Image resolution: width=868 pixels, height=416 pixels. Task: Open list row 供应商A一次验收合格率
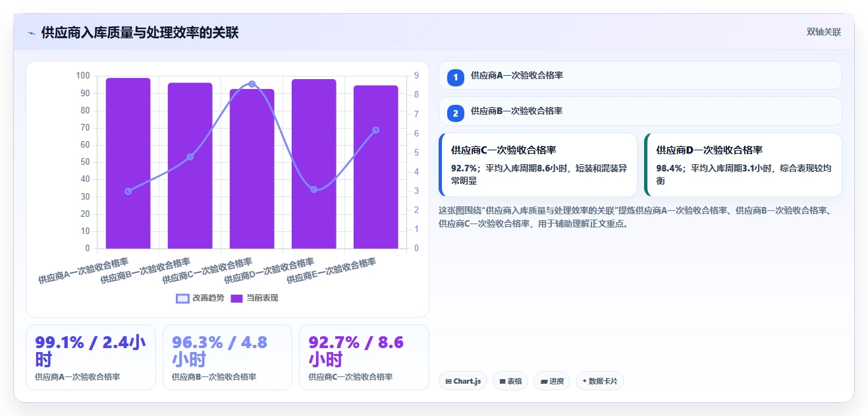[640, 75]
